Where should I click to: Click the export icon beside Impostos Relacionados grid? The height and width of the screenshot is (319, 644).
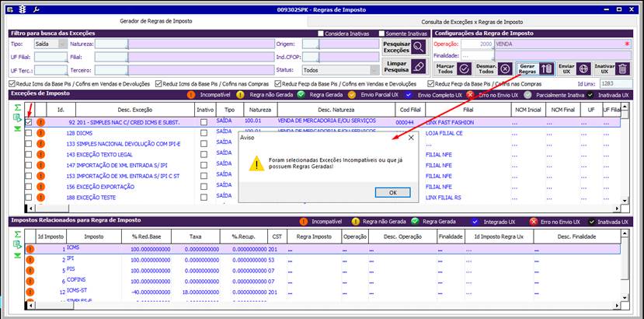tap(17, 245)
